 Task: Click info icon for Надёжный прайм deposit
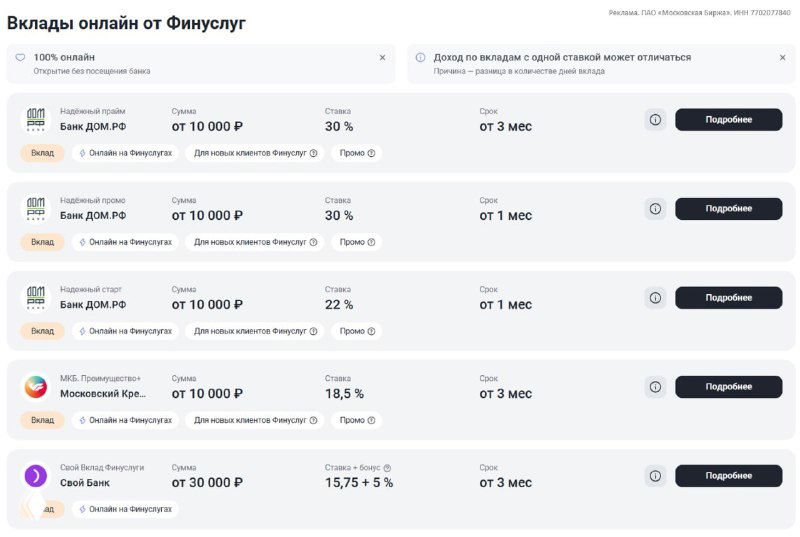[655, 120]
